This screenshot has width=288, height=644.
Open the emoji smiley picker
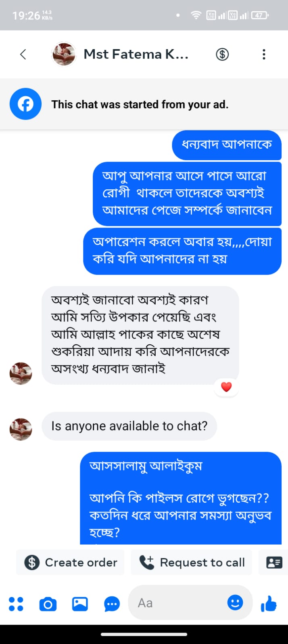(x=235, y=603)
